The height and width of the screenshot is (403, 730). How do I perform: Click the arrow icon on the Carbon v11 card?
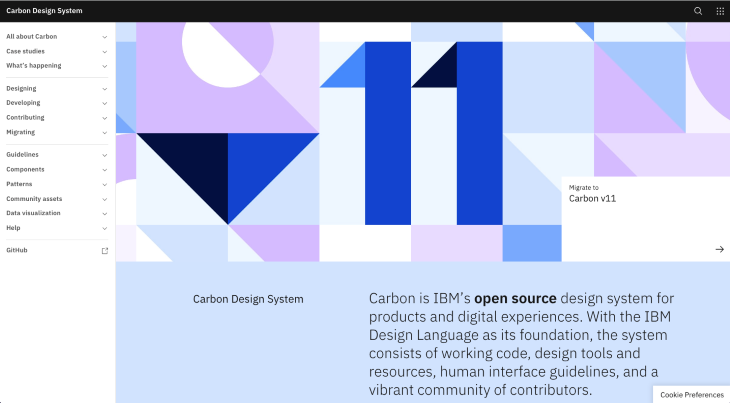click(x=719, y=249)
